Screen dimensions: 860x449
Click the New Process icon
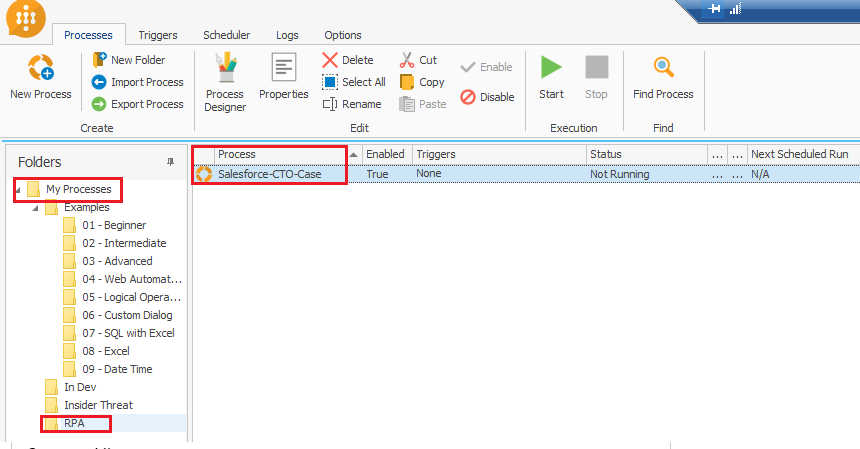(41, 68)
